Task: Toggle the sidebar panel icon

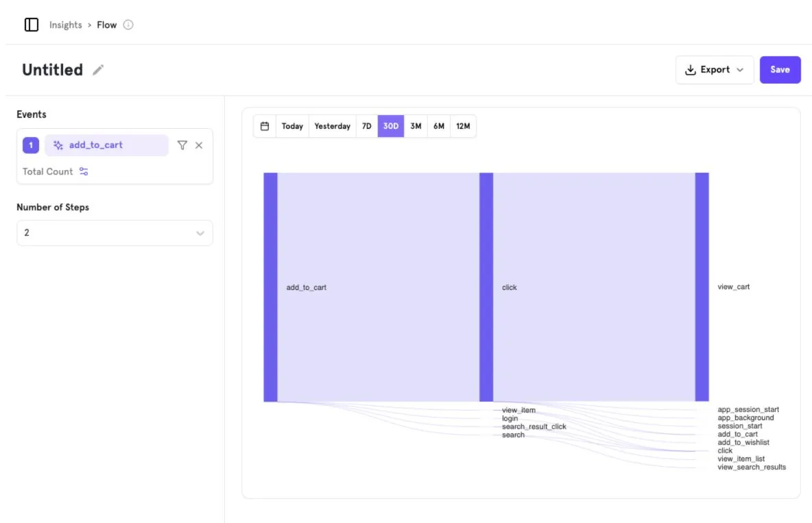Action: pyautogui.click(x=31, y=25)
